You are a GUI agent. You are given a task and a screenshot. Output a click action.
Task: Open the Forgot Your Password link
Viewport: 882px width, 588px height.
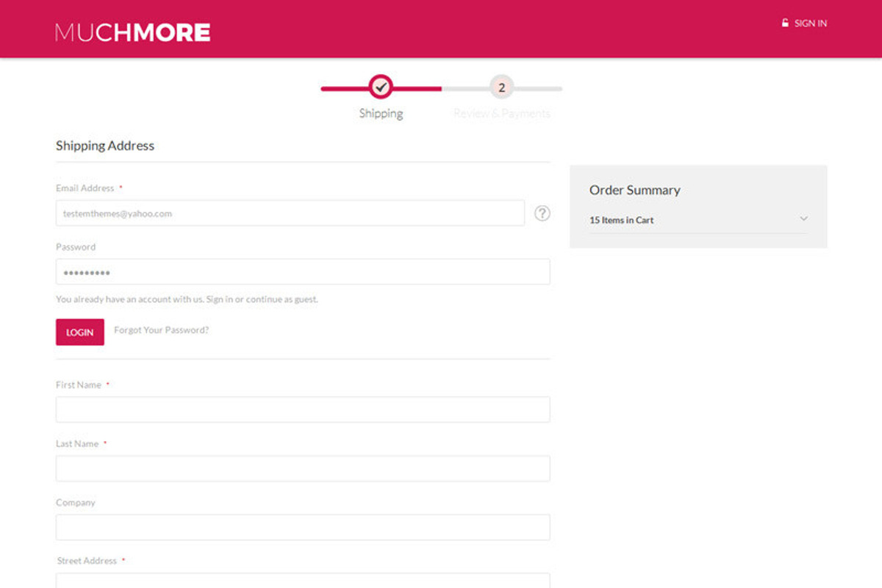tap(161, 330)
